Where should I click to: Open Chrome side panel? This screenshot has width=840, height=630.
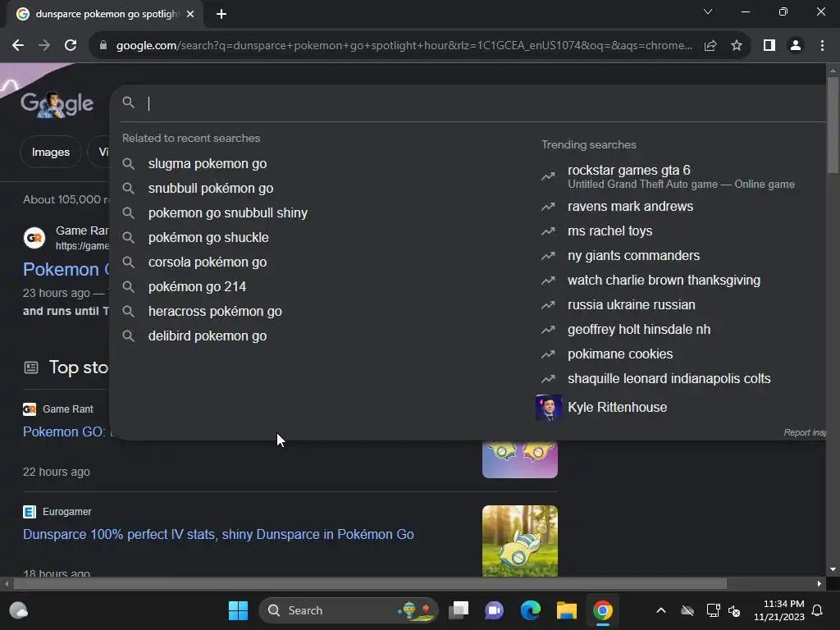click(x=769, y=46)
